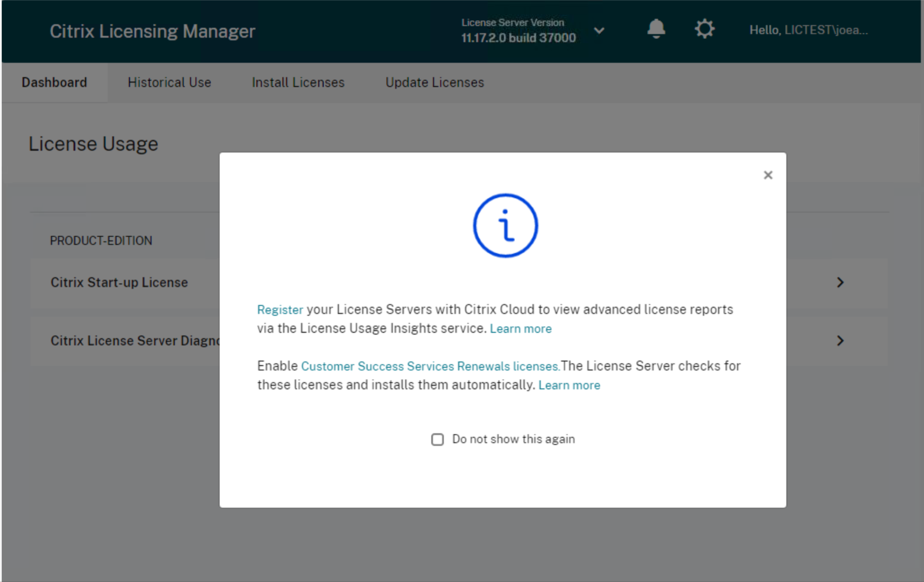Click Learn more after License Usage Insights

(x=521, y=329)
